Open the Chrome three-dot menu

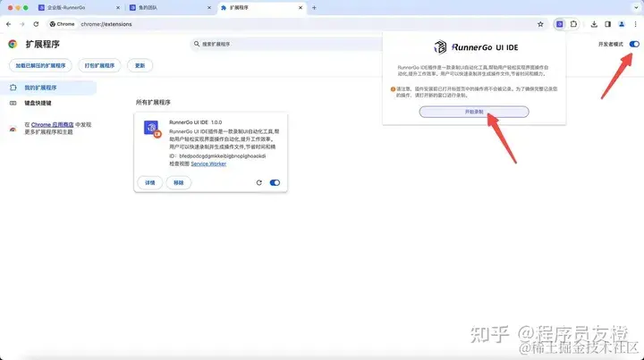coord(635,24)
